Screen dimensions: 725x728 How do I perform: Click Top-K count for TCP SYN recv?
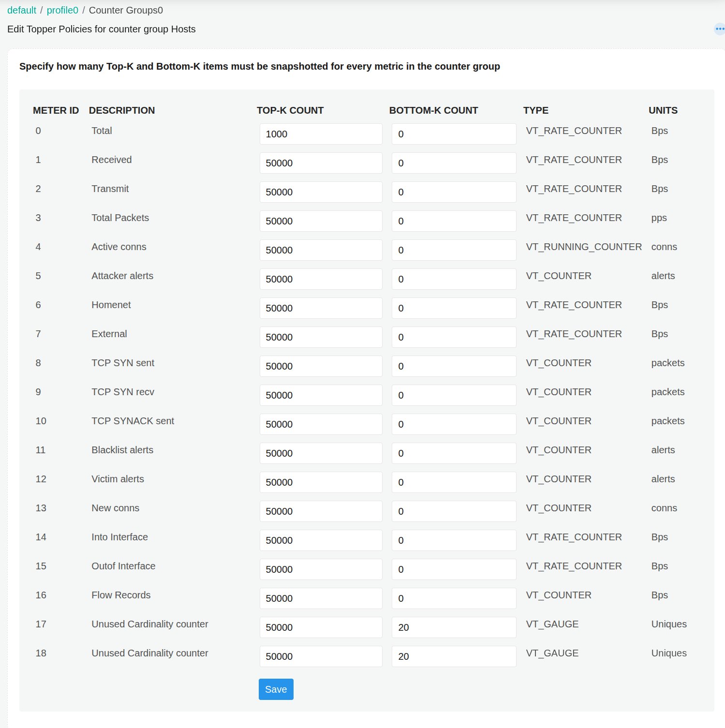[x=321, y=395]
